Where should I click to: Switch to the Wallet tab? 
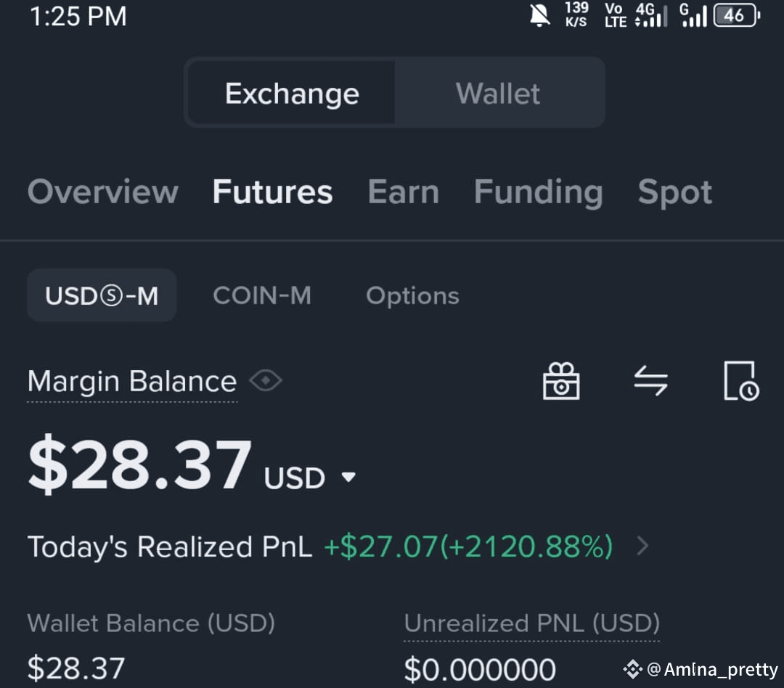coord(498,92)
